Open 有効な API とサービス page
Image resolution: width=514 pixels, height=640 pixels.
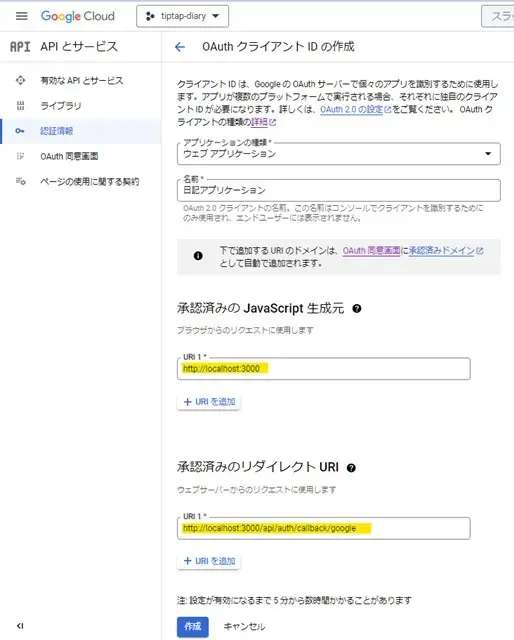[81, 80]
